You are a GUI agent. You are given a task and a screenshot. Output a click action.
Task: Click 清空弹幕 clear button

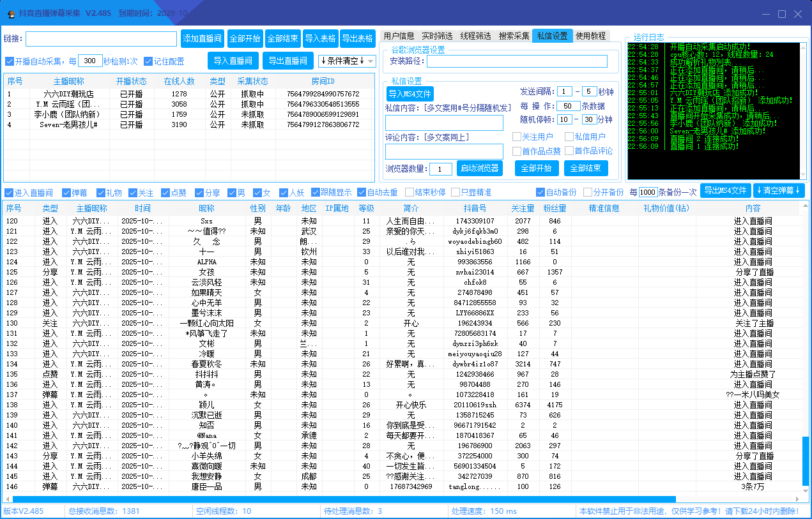[x=778, y=190]
